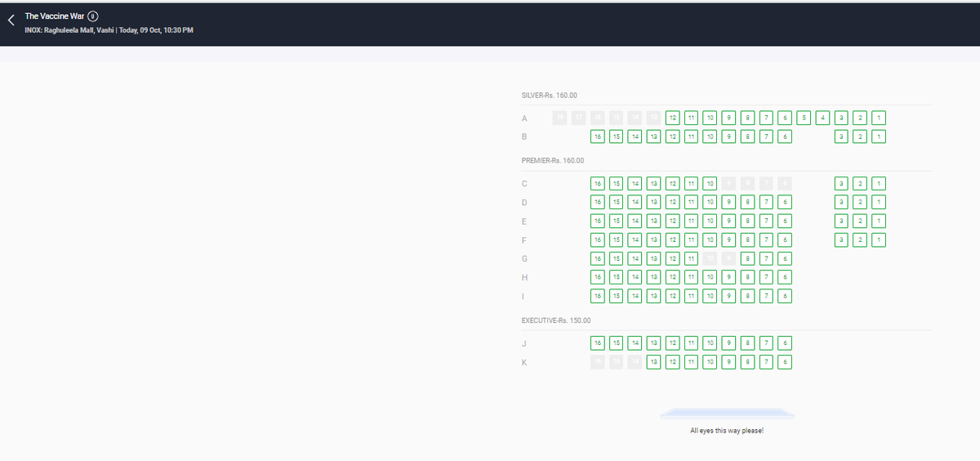980x461 pixels.
Task: Select seat 16 in row E
Action: tap(598, 221)
